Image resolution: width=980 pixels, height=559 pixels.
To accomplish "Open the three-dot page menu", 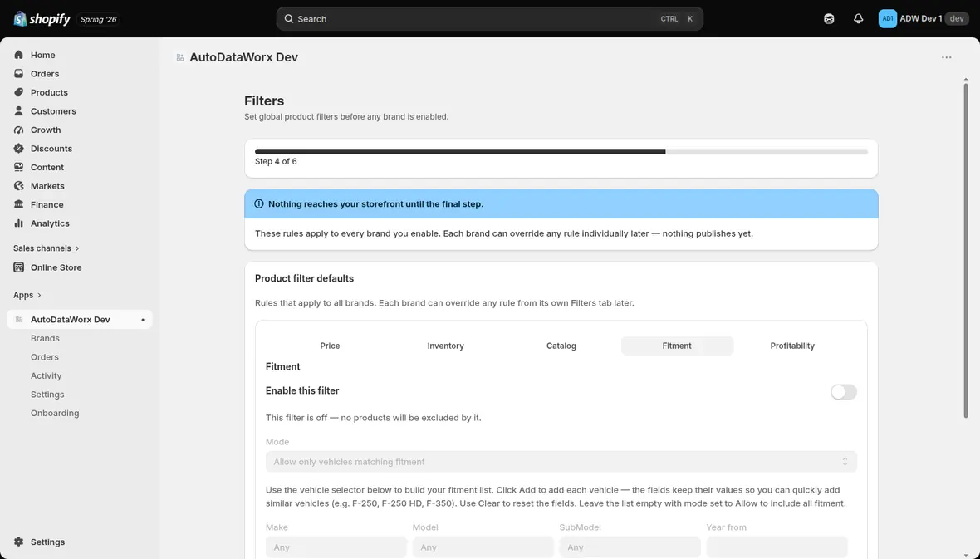I will pyautogui.click(x=946, y=57).
